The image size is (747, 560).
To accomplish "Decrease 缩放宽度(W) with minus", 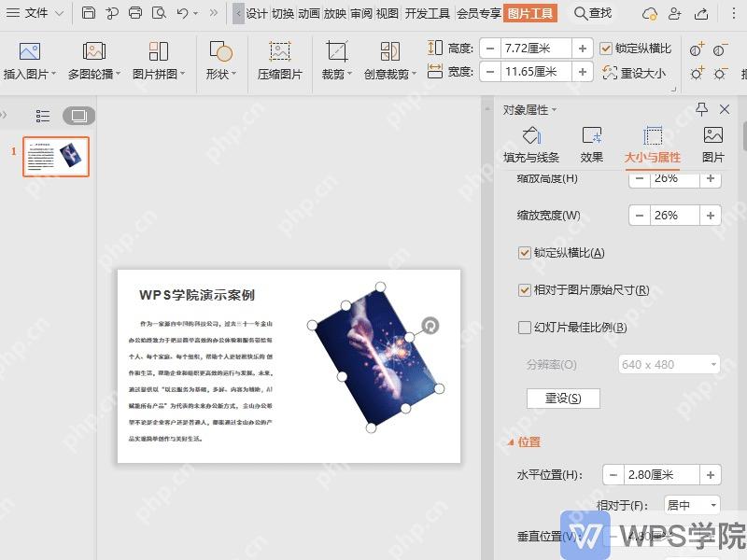I will coord(640,216).
